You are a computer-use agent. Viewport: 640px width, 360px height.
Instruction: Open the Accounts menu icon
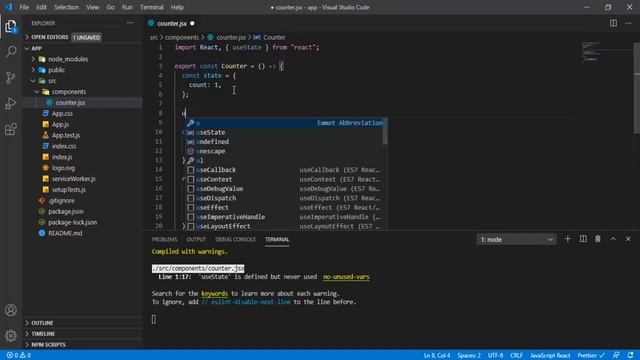(x=11, y=310)
